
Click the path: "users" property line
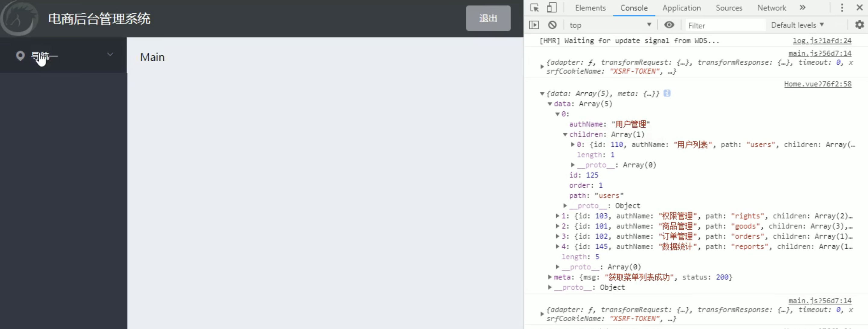(x=597, y=196)
